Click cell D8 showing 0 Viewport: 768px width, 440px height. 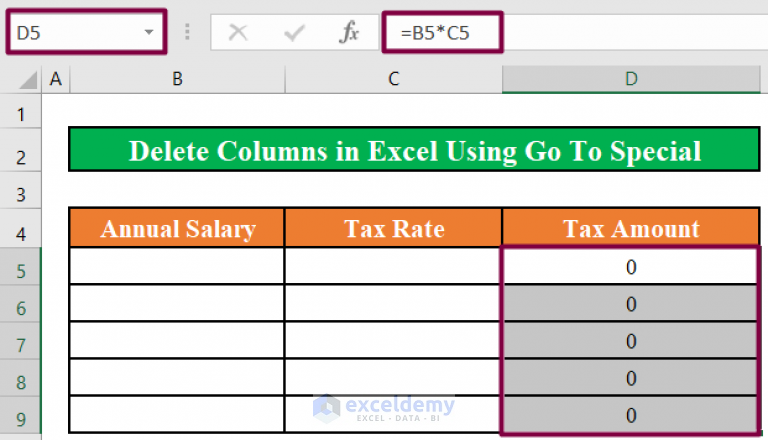pyautogui.click(x=631, y=378)
